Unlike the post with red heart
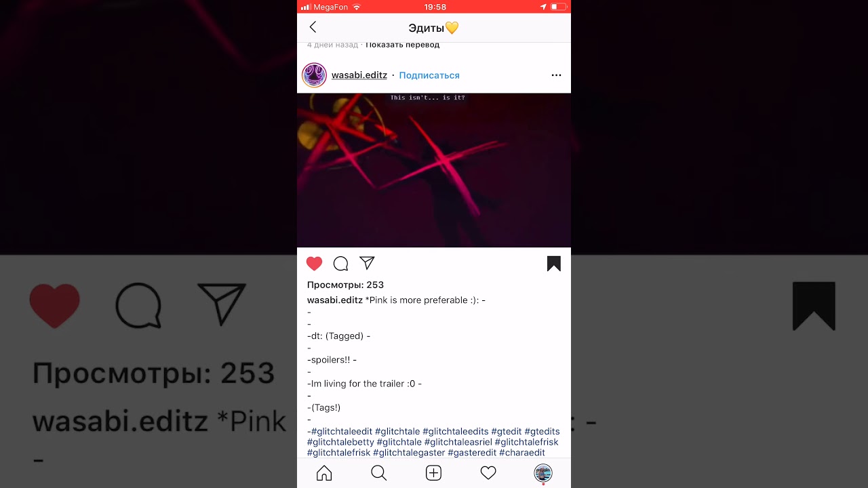This screenshot has width=868, height=488. (314, 264)
